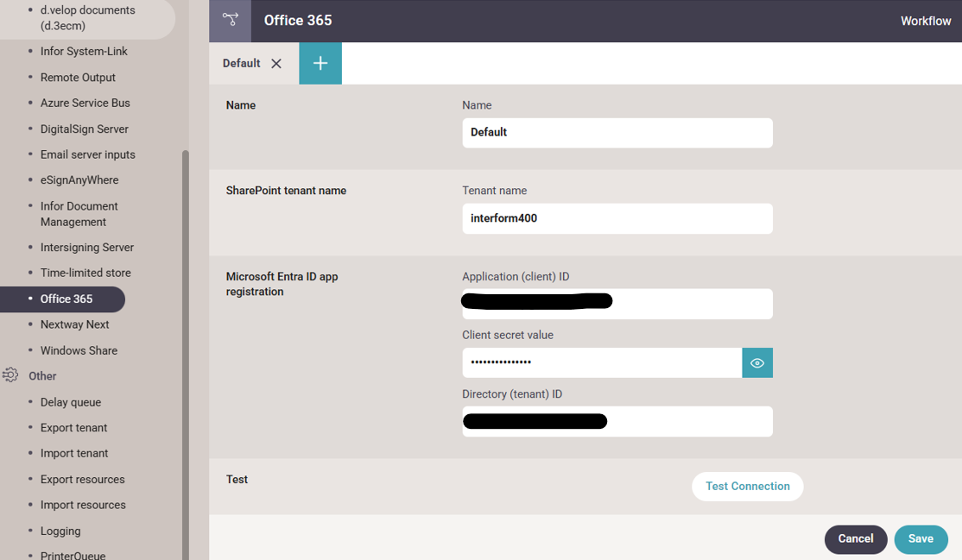
Task: Cancel the Office 365 configuration changes
Action: click(x=855, y=539)
